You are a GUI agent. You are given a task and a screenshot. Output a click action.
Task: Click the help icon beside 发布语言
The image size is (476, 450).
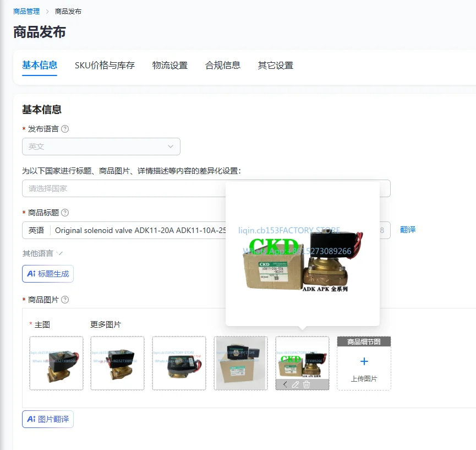(65, 129)
